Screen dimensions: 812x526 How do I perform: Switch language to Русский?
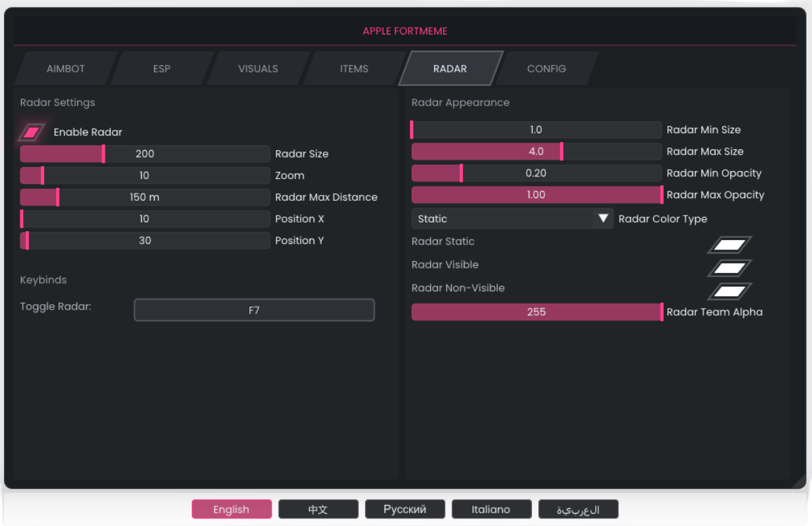(x=404, y=509)
